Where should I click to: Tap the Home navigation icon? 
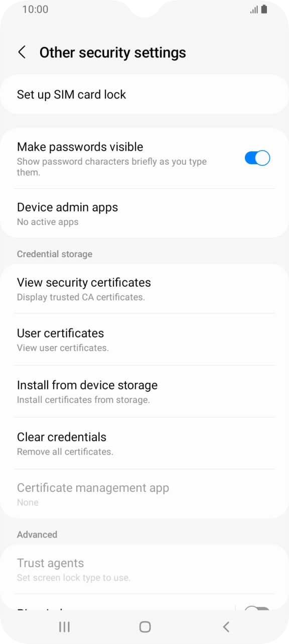click(144, 627)
